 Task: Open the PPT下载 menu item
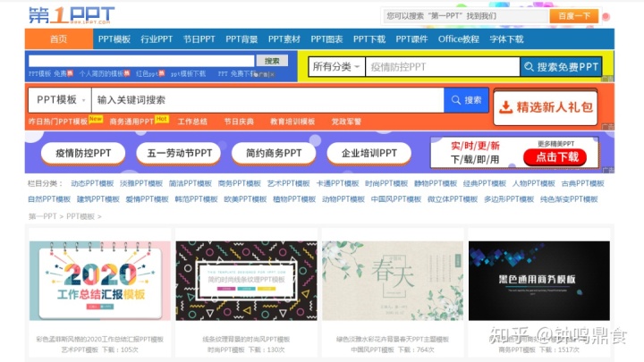tap(369, 39)
